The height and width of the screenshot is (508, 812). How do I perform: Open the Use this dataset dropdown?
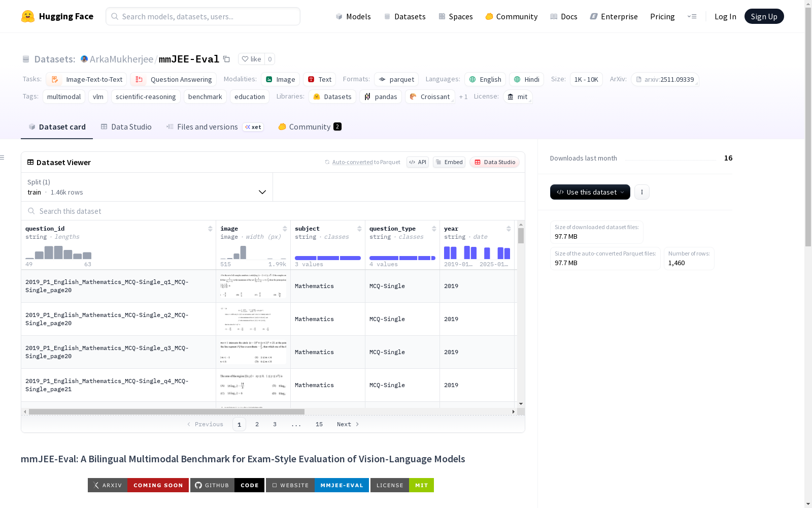click(590, 192)
